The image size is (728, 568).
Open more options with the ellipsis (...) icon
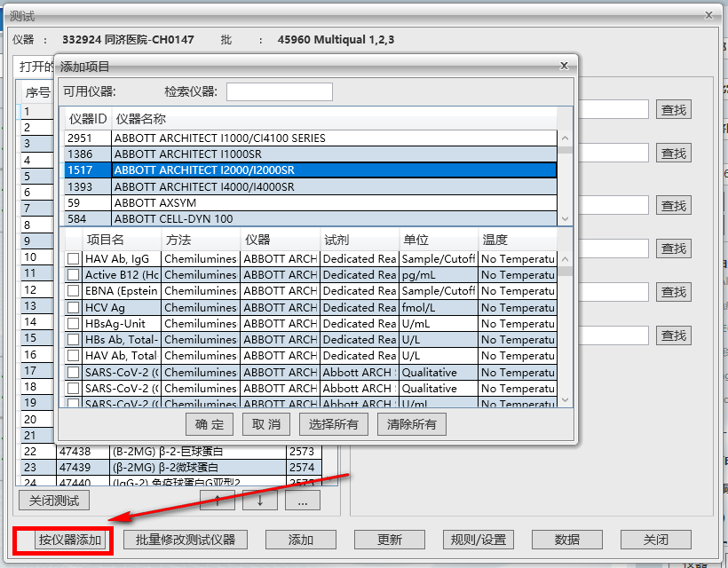[303, 500]
